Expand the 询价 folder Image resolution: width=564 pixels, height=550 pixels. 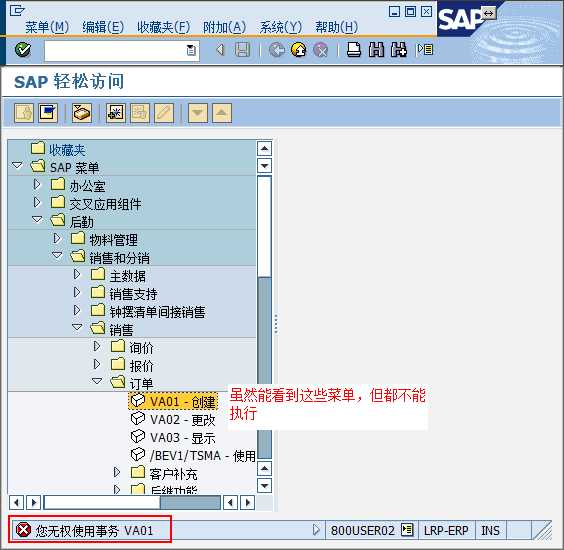pyautogui.click(x=97, y=346)
